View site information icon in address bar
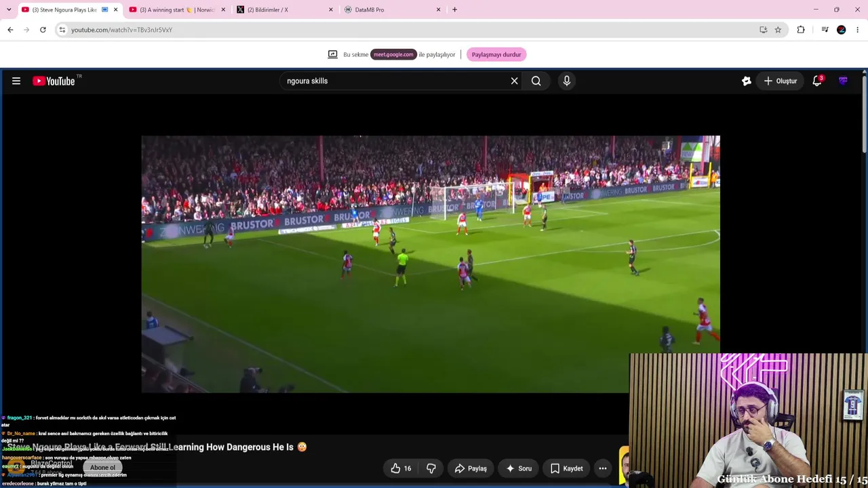The width and height of the screenshot is (868, 488). pyautogui.click(x=62, y=30)
